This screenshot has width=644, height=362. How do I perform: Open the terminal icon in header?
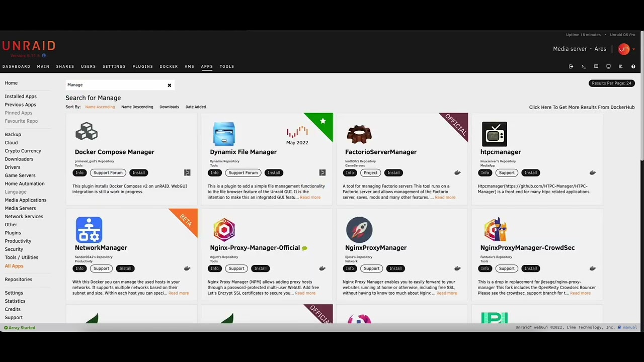pyautogui.click(x=584, y=66)
